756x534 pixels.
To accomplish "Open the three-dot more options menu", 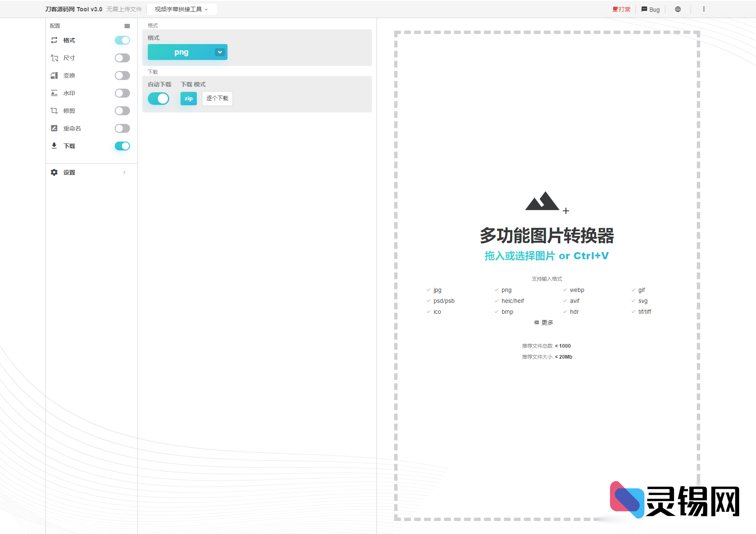I will [704, 9].
